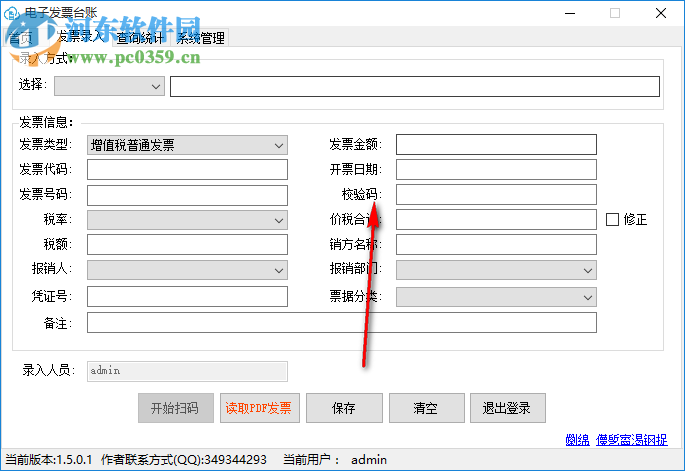Click the 退出登录 button
The width and height of the screenshot is (685, 471).
point(507,408)
